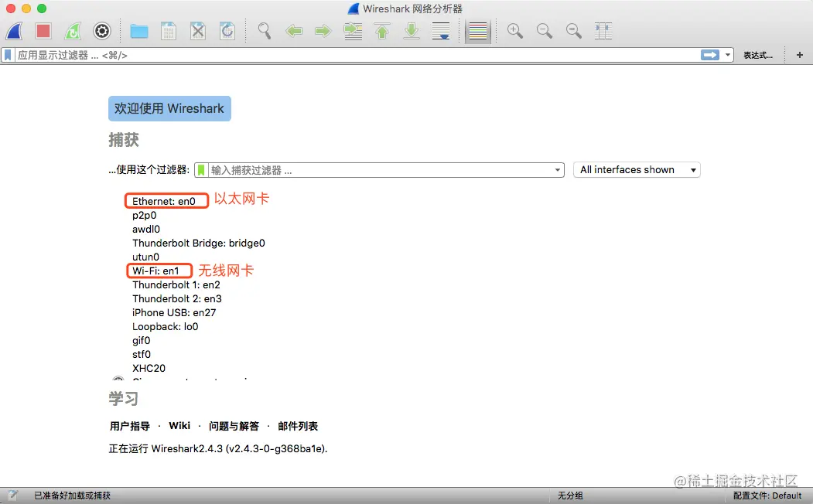The width and height of the screenshot is (813, 504).
Task: Save this capture file icon
Action: 169,31
